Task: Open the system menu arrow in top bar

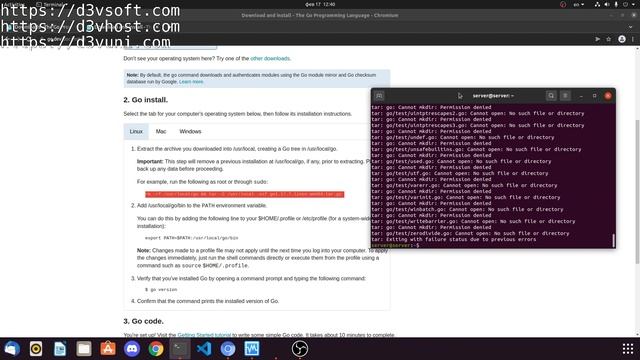Action: (633, 4)
